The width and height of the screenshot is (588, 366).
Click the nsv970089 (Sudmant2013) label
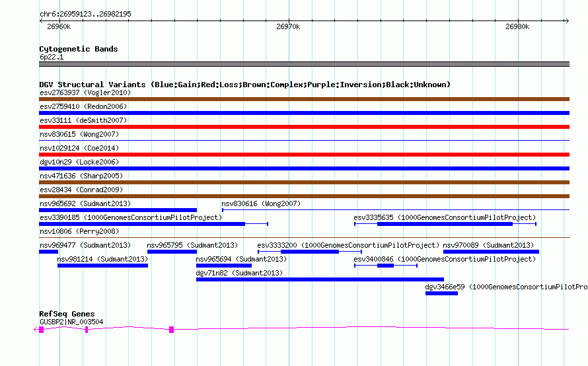pos(488,245)
